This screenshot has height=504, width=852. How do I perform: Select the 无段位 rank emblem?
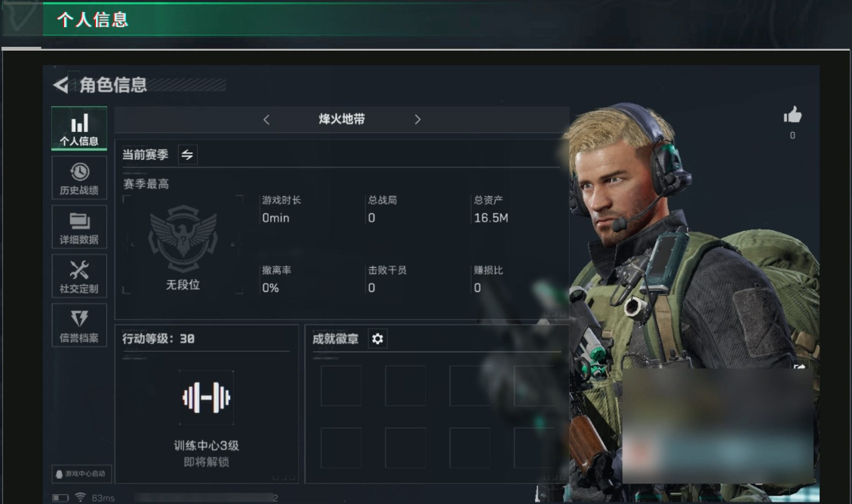183,239
